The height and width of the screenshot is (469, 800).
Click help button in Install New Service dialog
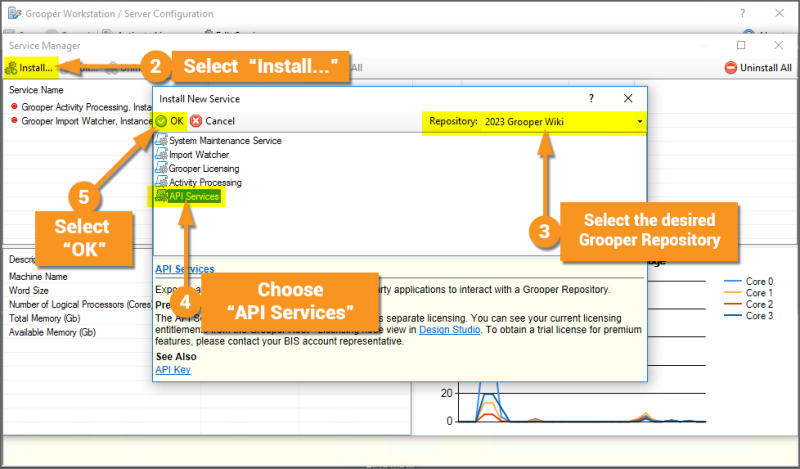click(x=591, y=98)
